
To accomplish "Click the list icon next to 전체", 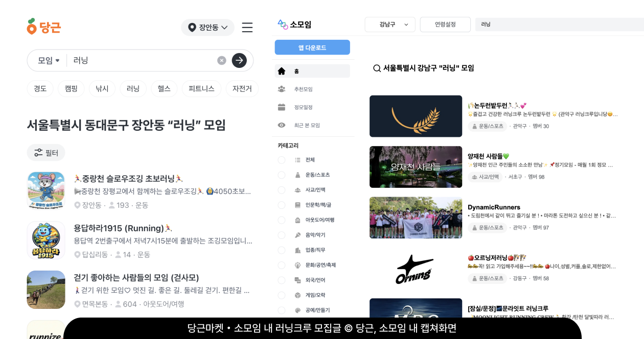I will click(x=298, y=160).
